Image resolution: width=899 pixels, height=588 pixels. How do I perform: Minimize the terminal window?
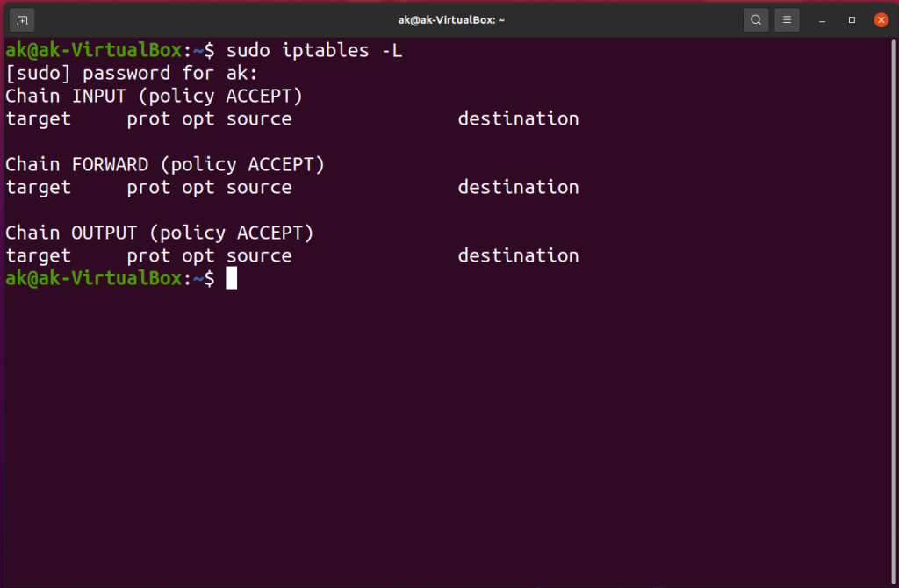tap(822, 18)
